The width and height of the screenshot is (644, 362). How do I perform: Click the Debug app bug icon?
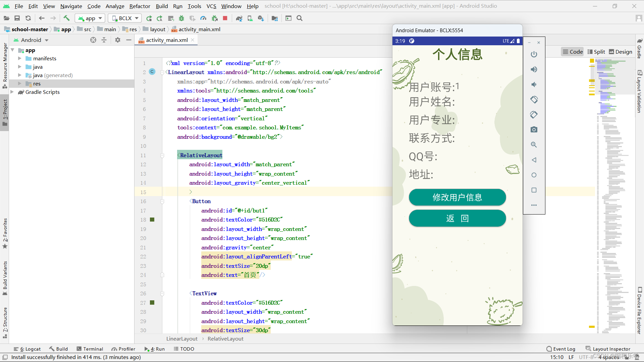click(x=181, y=18)
